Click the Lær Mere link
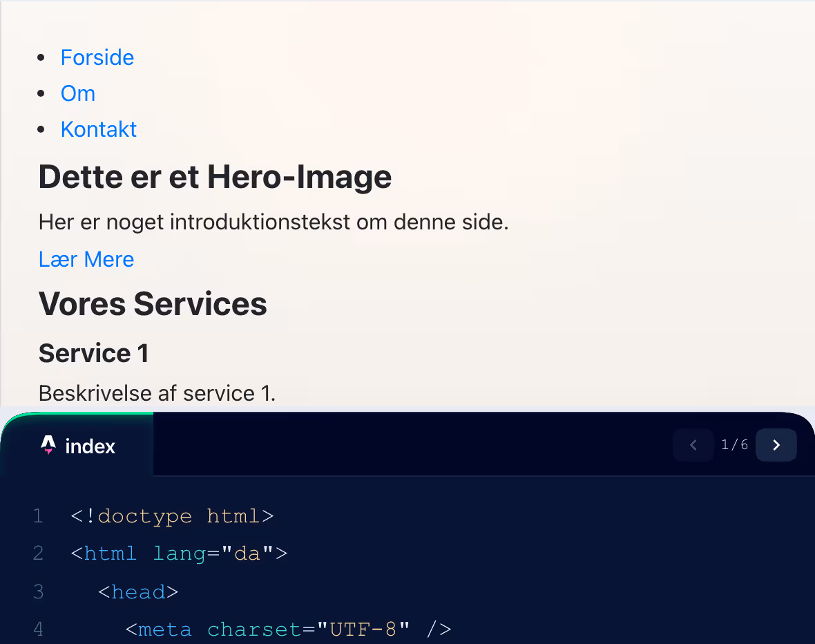The width and height of the screenshot is (815, 644). pos(86,259)
